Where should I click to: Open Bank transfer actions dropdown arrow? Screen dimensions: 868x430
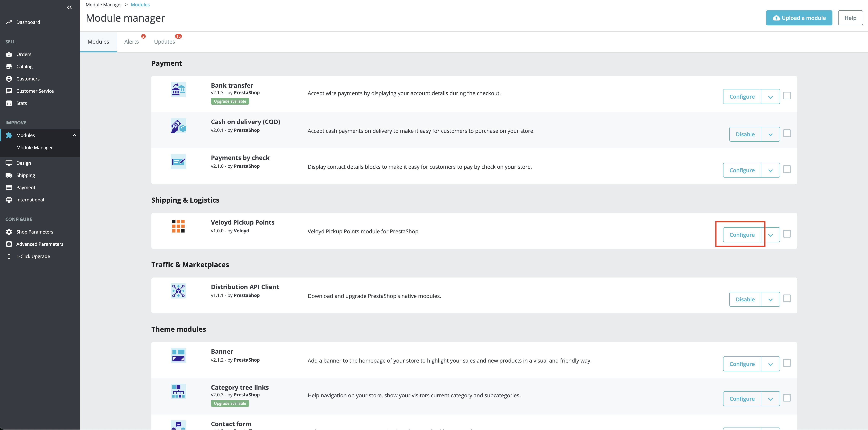[x=770, y=97]
